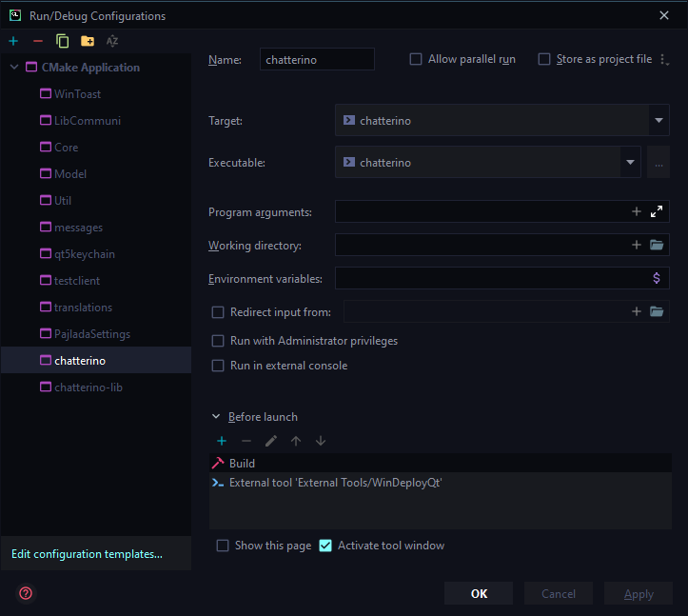Viewport: 688px width, 616px height.
Task: Select the chatterino-lib configuration
Action: (x=96, y=387)
